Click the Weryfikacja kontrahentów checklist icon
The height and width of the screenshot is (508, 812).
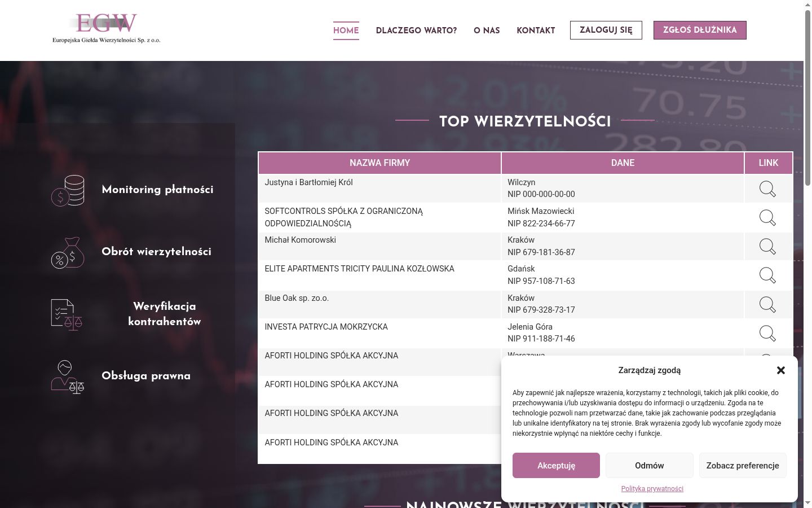click(x=67, y=314)
